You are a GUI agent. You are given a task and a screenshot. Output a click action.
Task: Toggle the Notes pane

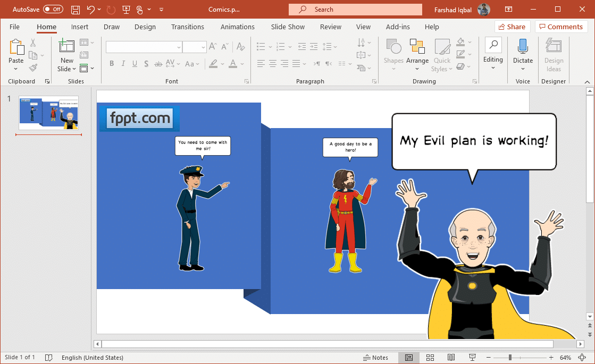tap(375, 358)
